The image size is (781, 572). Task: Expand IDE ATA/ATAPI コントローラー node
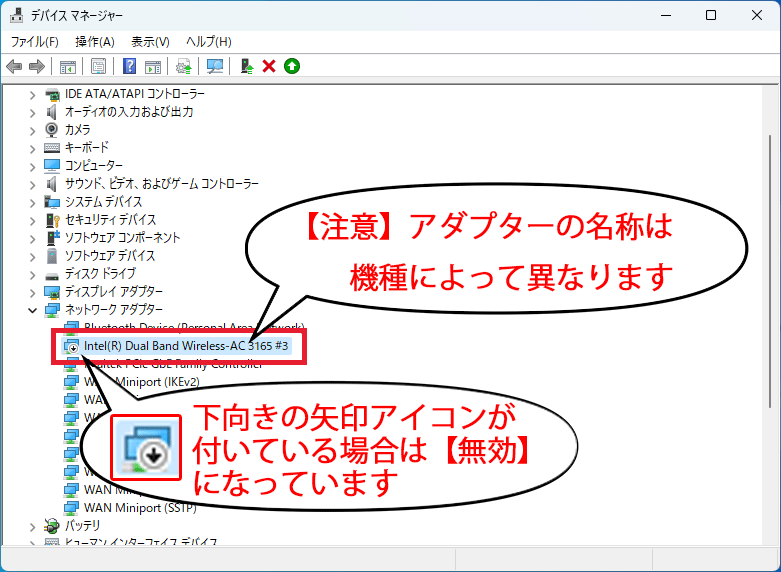pyautogui.click(x=33, y=94)
